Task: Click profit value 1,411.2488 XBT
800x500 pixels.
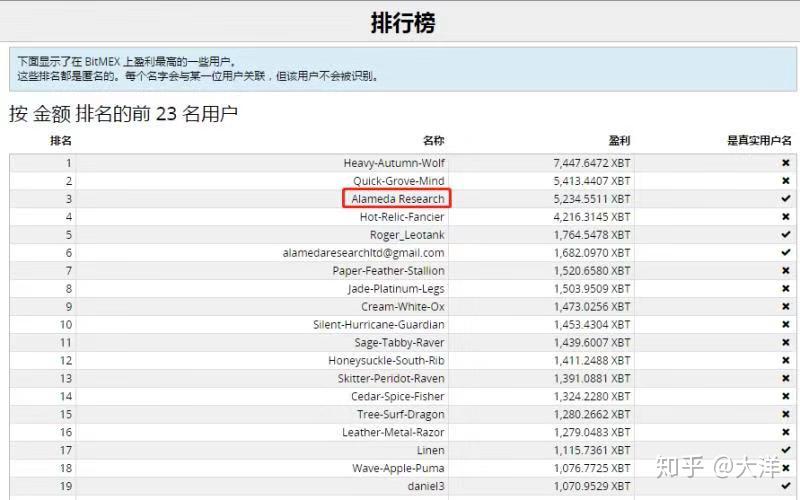Action: point(592,360)
